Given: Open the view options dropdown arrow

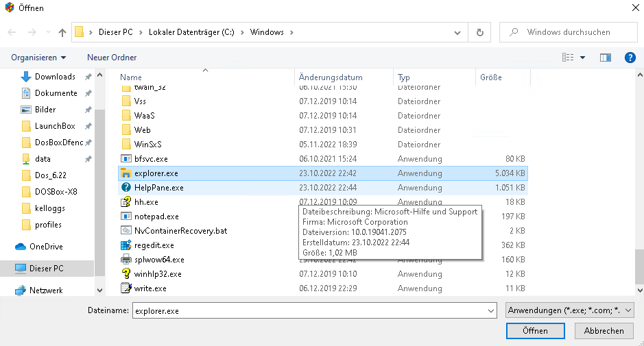Looking at the screenshot, I should pos(582,58).
